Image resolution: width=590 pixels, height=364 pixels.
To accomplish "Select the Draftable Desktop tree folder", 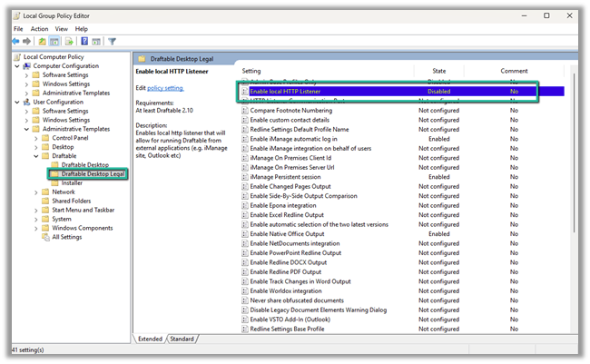I will pyautogui.click(x=85, y=165).
